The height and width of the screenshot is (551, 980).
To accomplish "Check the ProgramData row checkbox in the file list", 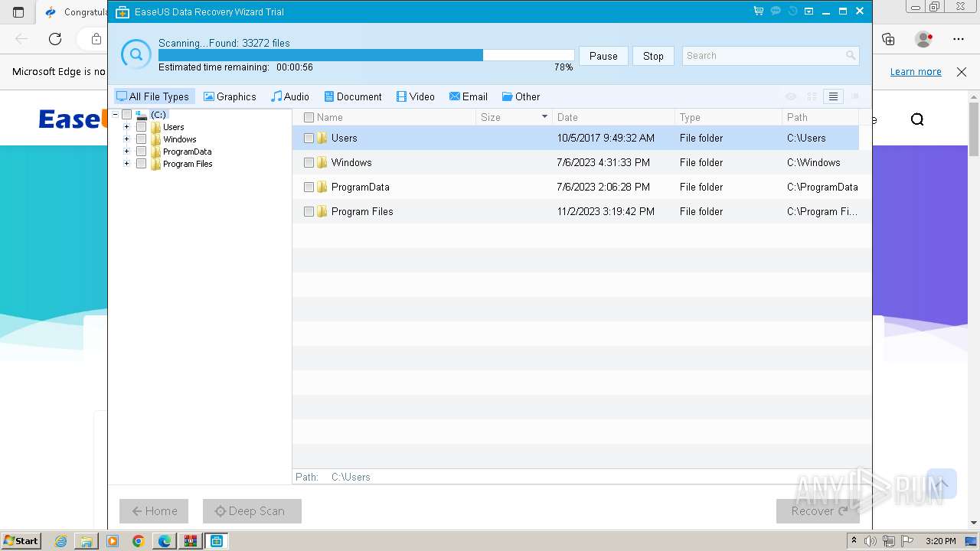I will pos(309,187).
